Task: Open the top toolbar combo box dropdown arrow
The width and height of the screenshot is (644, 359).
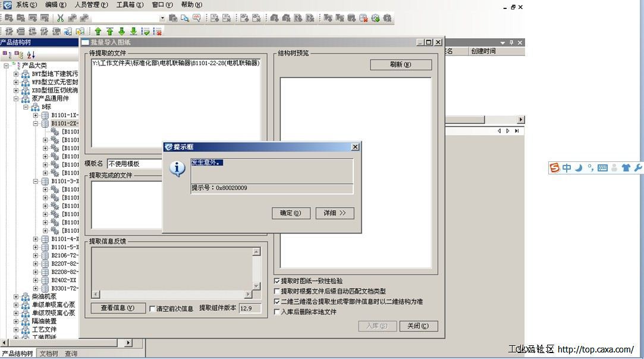Action: click(x=162, y=18)
